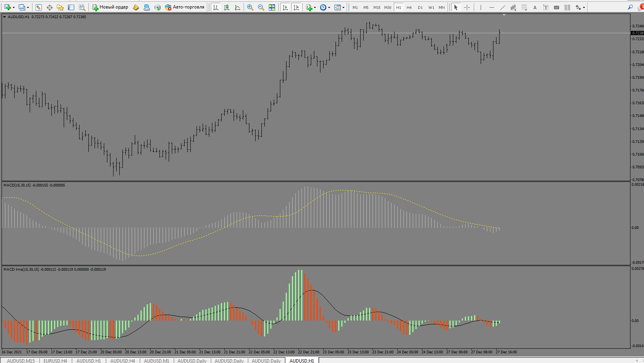Tile chart windows

click(272, 7)
